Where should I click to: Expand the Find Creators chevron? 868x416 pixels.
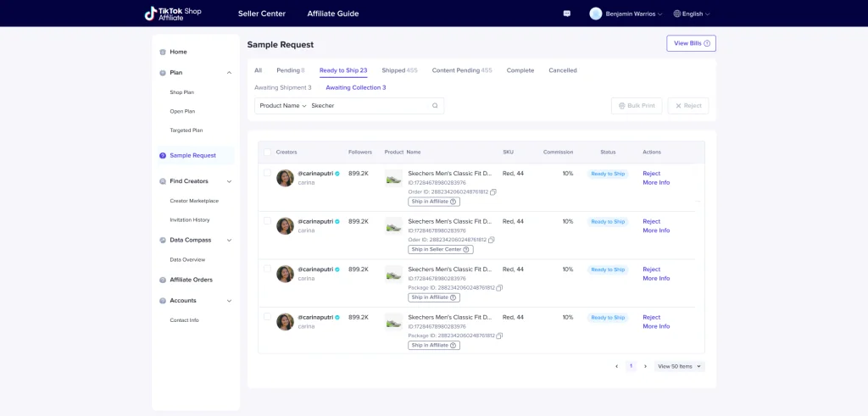tap(229, 181)
